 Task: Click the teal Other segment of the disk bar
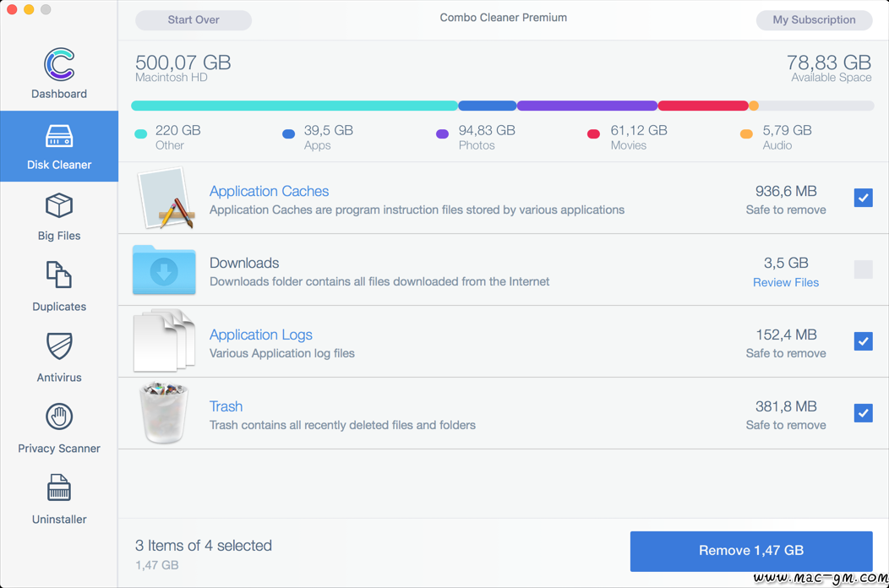tap(294, 106)
